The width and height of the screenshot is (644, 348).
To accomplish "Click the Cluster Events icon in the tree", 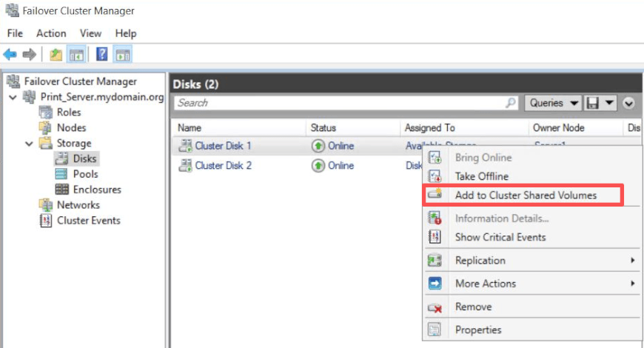I will [x=46, y=221].
